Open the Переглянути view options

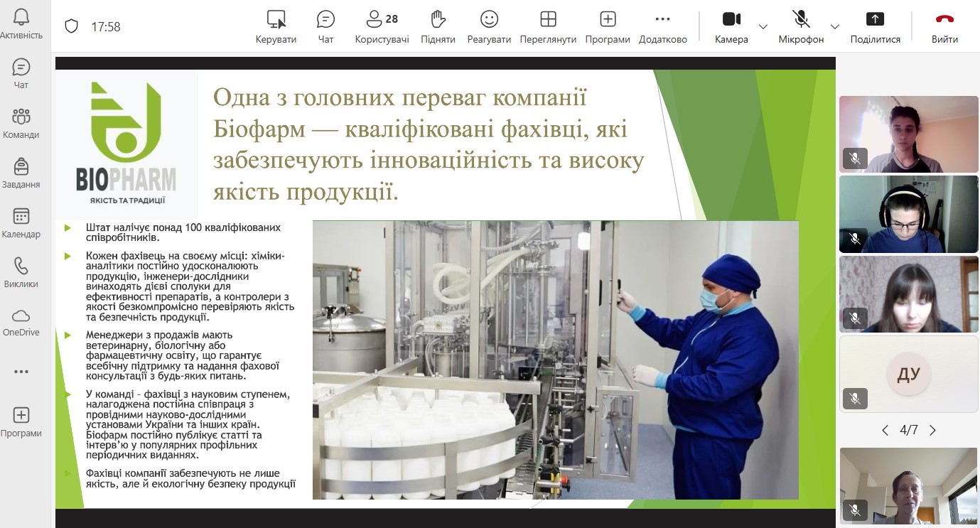coord(547,27)
